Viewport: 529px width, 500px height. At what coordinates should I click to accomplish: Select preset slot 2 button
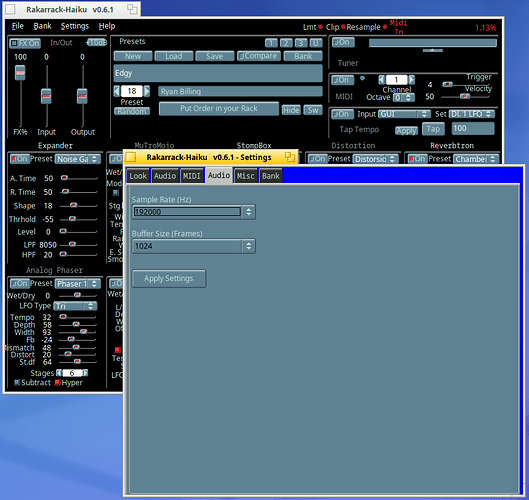[286, 43]
